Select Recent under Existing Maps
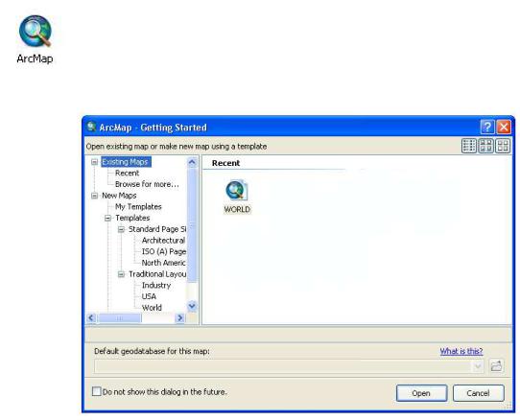The width and height of the screenshot is (520, 420). (127, 173)
